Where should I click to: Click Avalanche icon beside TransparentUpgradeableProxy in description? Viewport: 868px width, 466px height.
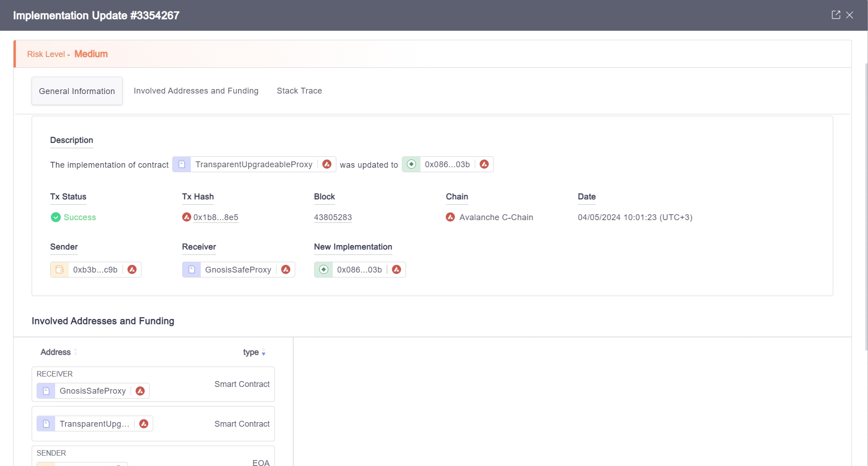pos(327,164)
